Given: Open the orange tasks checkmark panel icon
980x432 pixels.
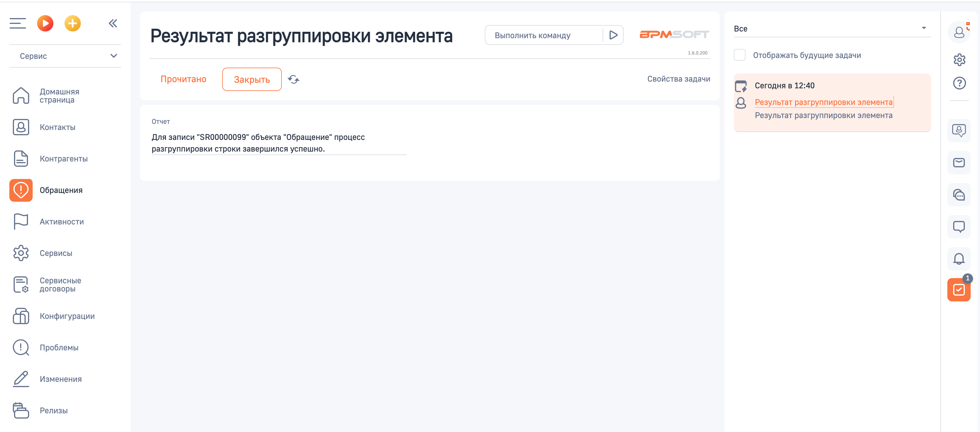Looking at the screenshot, I should (959, 290).
